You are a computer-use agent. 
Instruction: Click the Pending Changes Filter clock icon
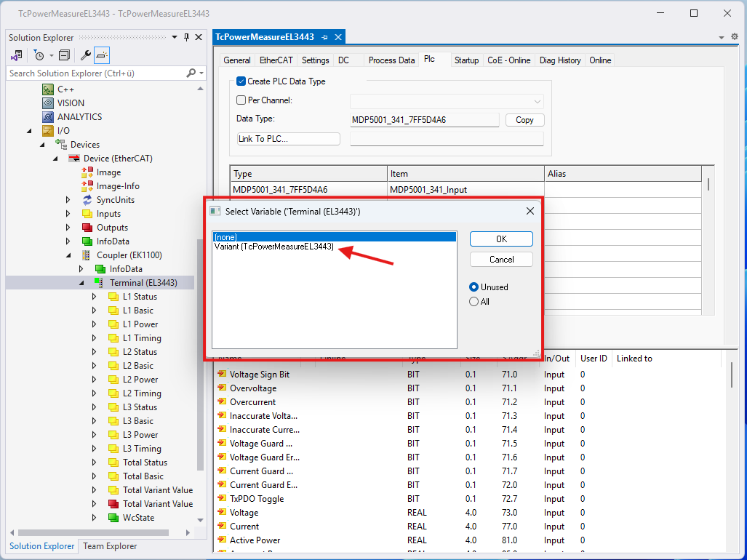(39, 55)
